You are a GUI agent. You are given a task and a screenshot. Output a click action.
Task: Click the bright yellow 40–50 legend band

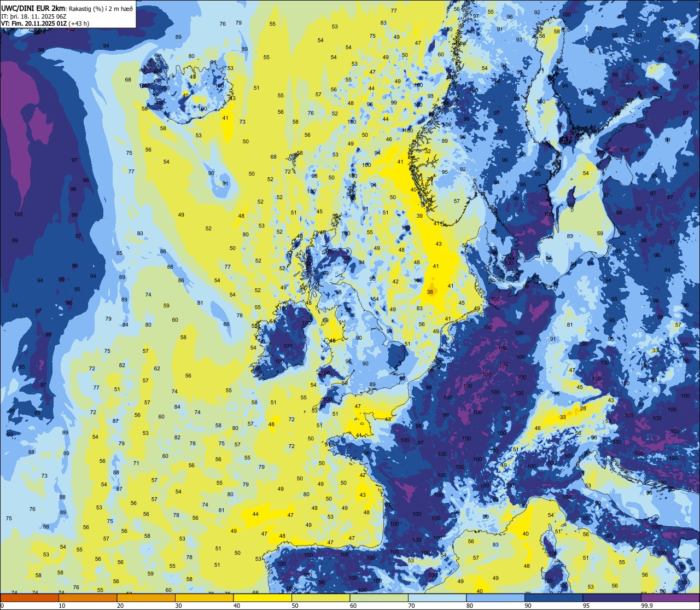click(262, 597)
